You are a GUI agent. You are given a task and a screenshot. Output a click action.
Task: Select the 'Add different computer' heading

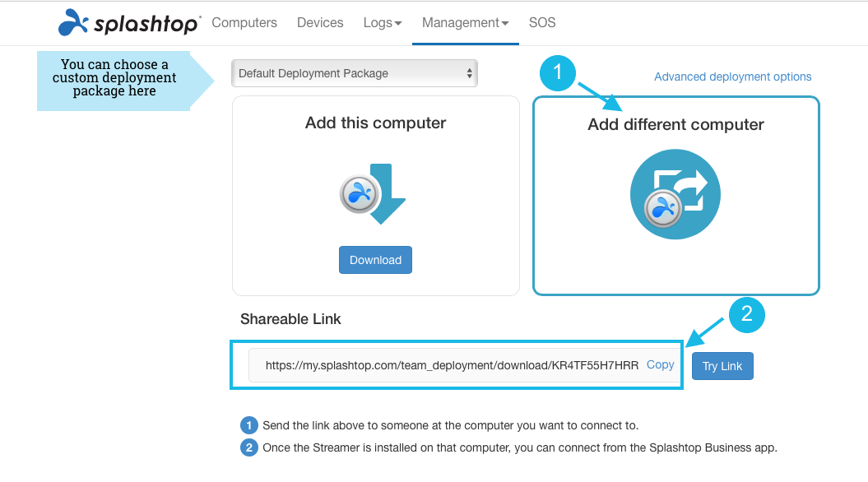pos(675,125)
